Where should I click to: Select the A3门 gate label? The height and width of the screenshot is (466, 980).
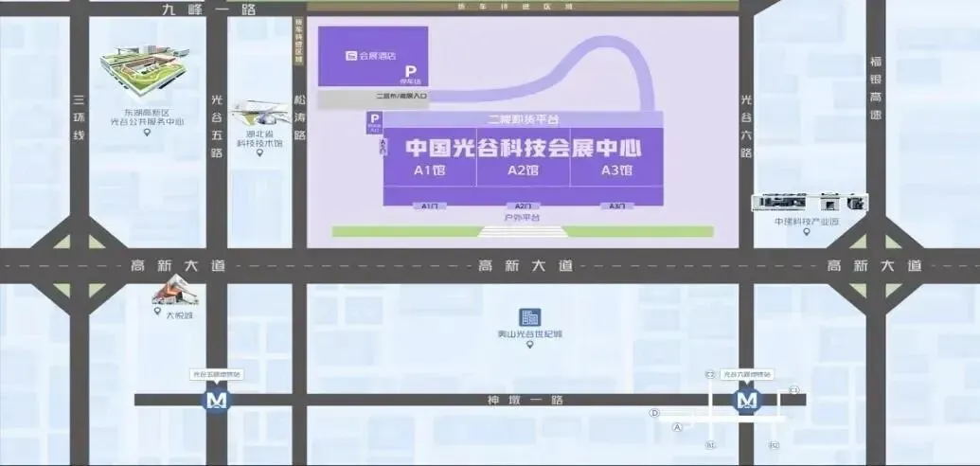click(617, 206)
